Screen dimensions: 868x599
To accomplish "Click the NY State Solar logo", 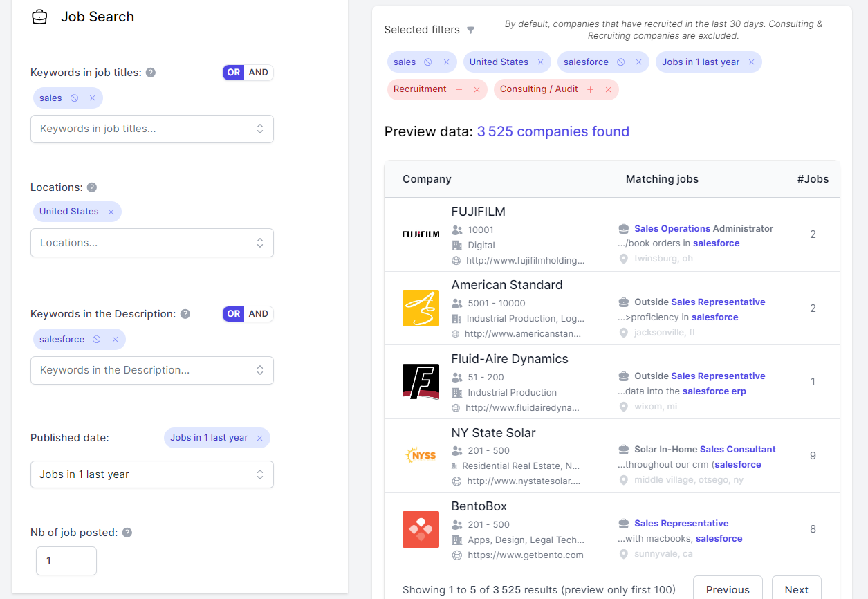I will 421,455.
